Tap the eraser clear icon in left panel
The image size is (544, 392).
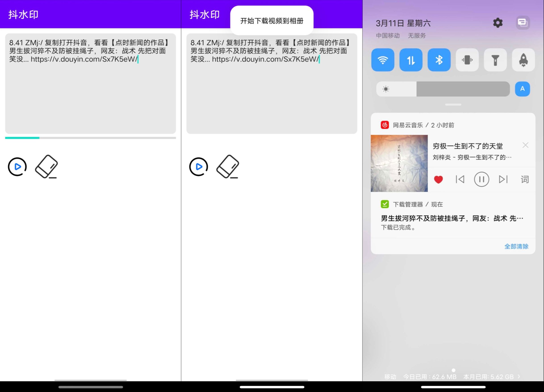click(x=46, y=167)
